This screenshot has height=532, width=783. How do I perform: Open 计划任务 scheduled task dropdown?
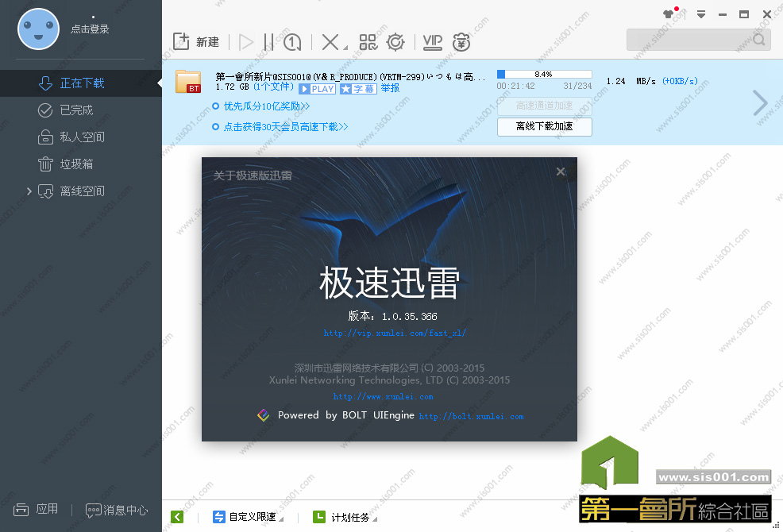point(345,517)
